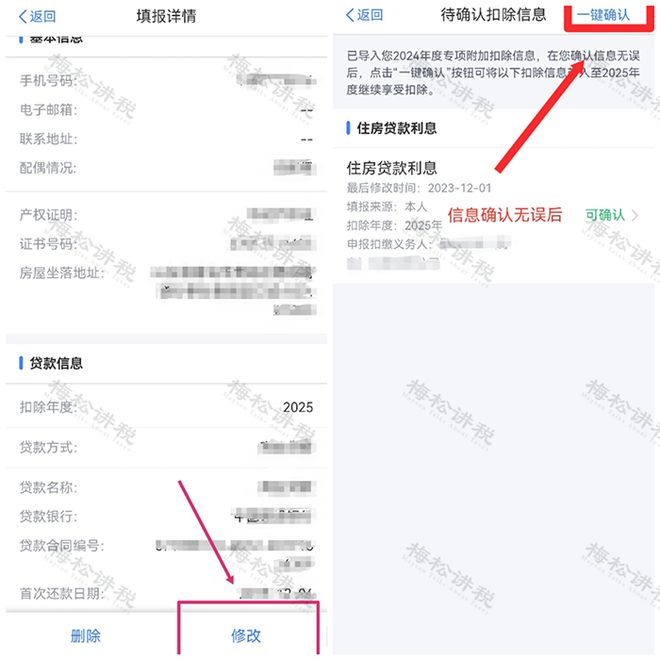Click the 删除 button
This screenshot has width=660, height=660.
85,636
